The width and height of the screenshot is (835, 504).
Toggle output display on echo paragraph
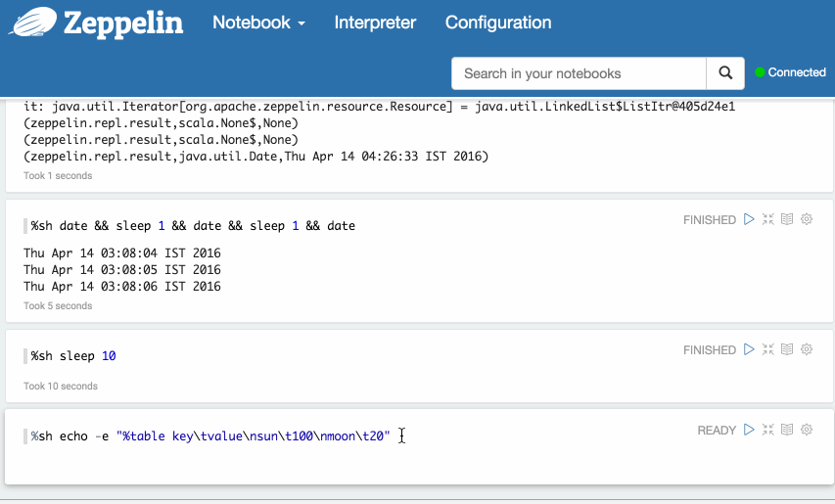(x=787, y=430)
